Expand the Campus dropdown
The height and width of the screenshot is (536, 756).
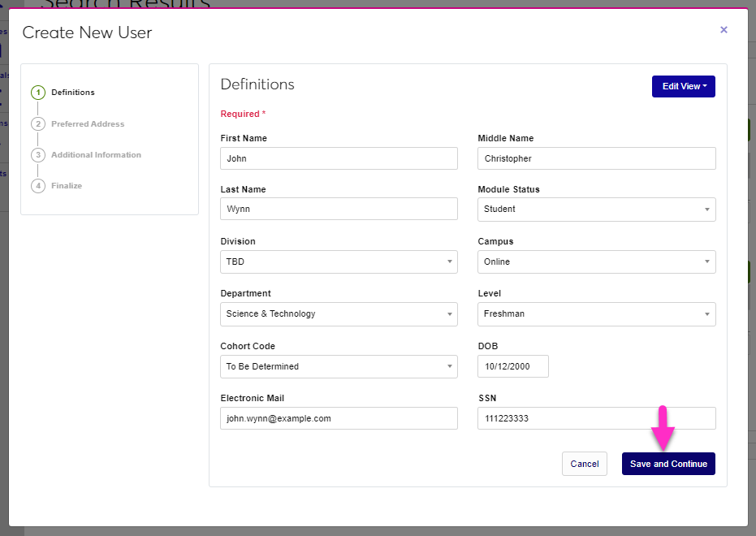[x=596, y=262]
